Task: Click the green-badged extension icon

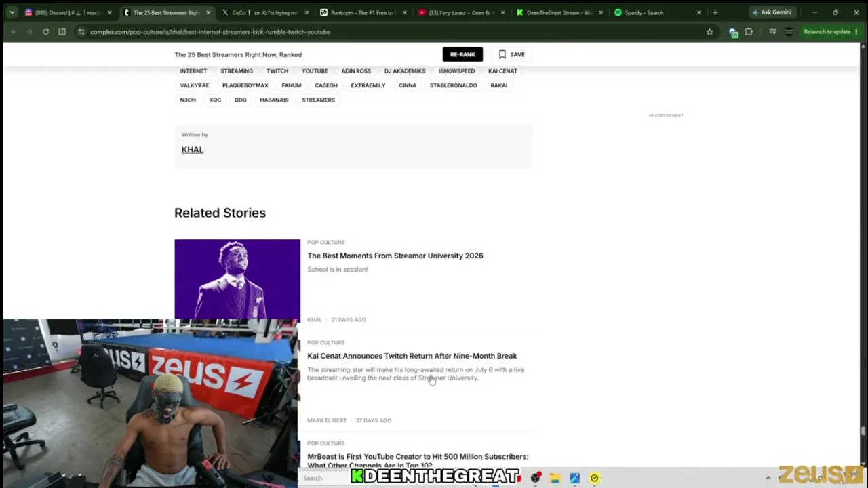Action: coord(733,32)
